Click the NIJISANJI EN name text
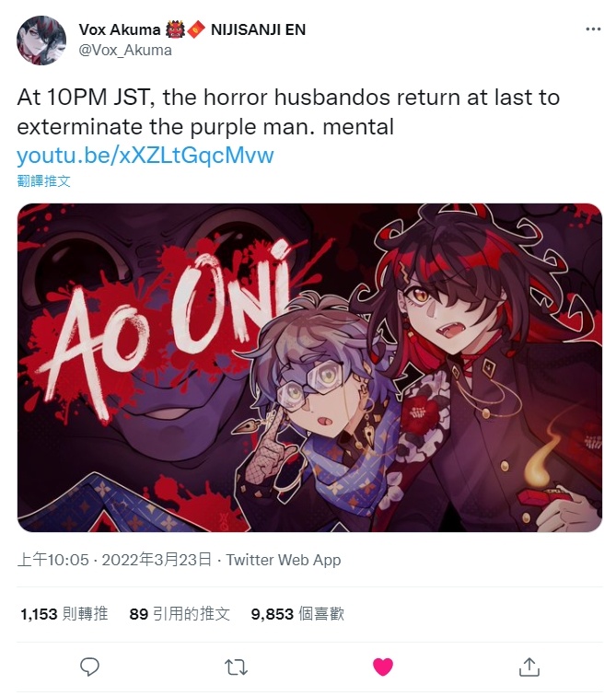This screenshot has height=696, width=616. pyautogui.click(x=259, y=29)
